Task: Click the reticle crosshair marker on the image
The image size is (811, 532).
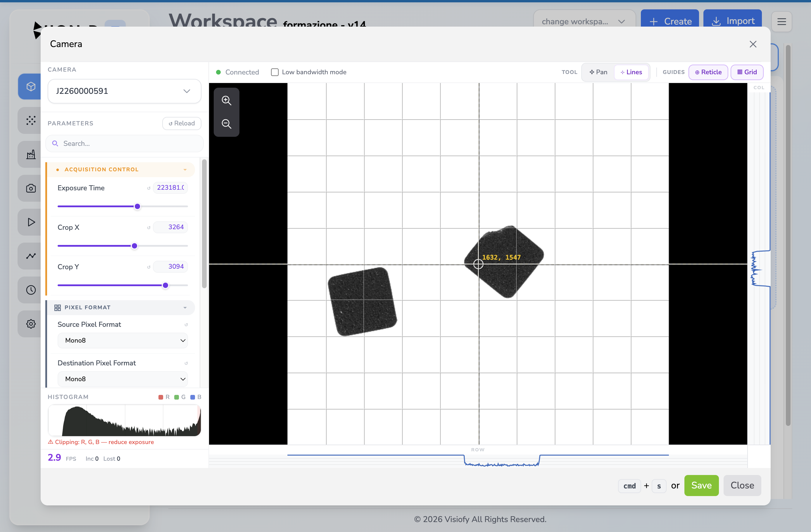Action: coord(478,264)
